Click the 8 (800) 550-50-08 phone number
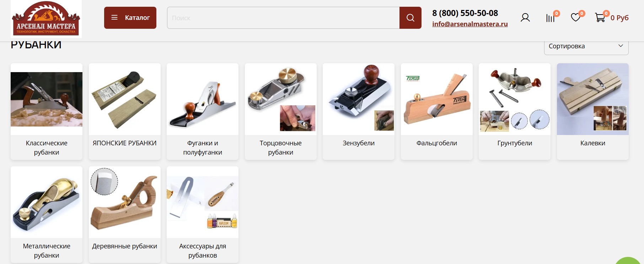 [465, 13]
